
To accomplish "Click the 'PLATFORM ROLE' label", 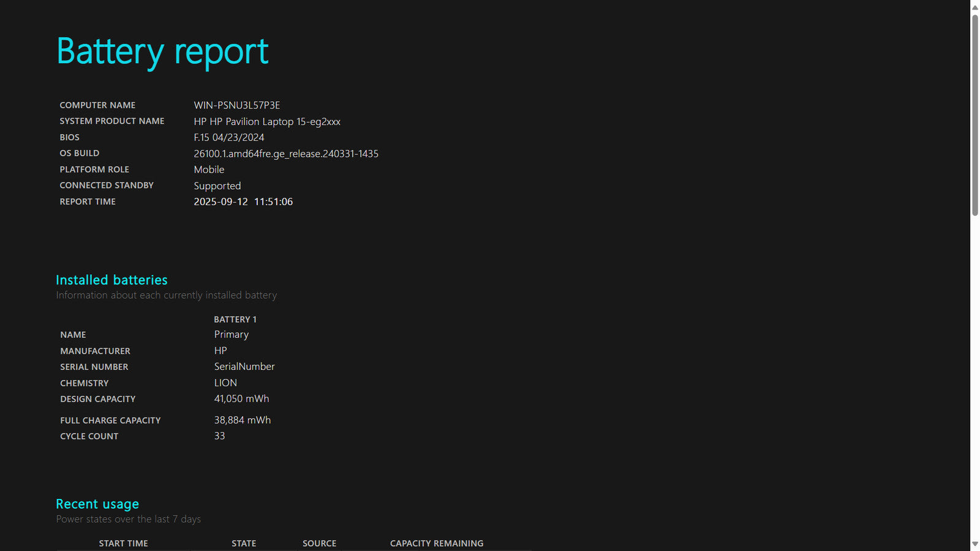I will pyautogui.click(x=94, y=170).
